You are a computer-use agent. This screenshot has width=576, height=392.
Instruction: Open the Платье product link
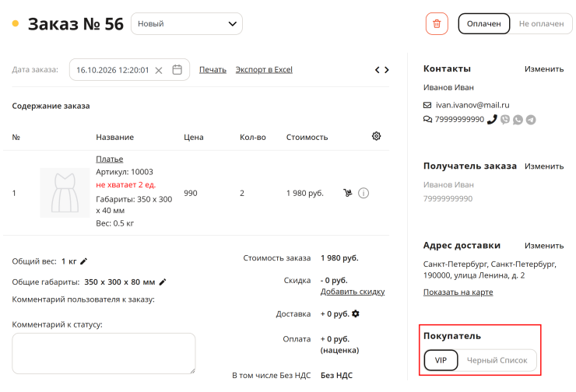pos(110,159)
